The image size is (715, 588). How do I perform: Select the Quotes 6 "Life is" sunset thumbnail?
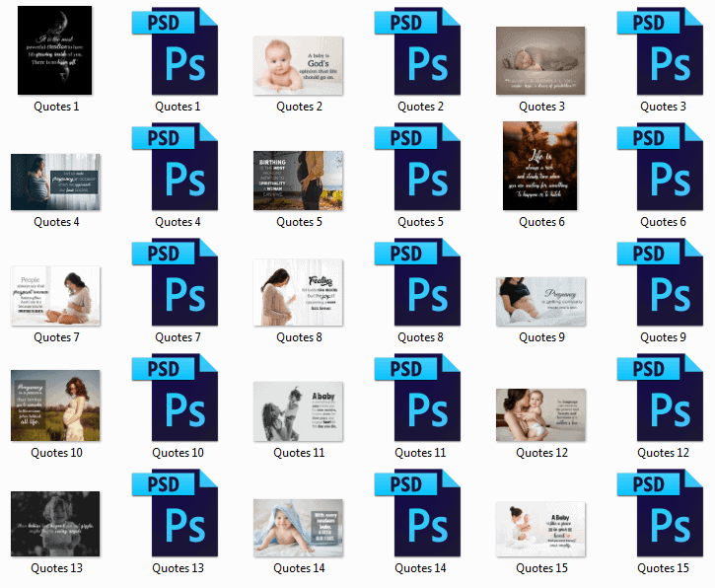point(539,166)
